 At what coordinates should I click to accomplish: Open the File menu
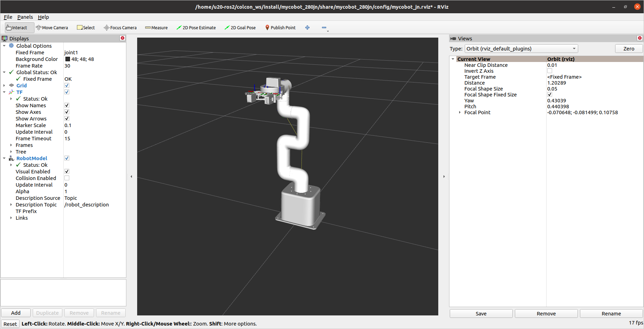8,17
